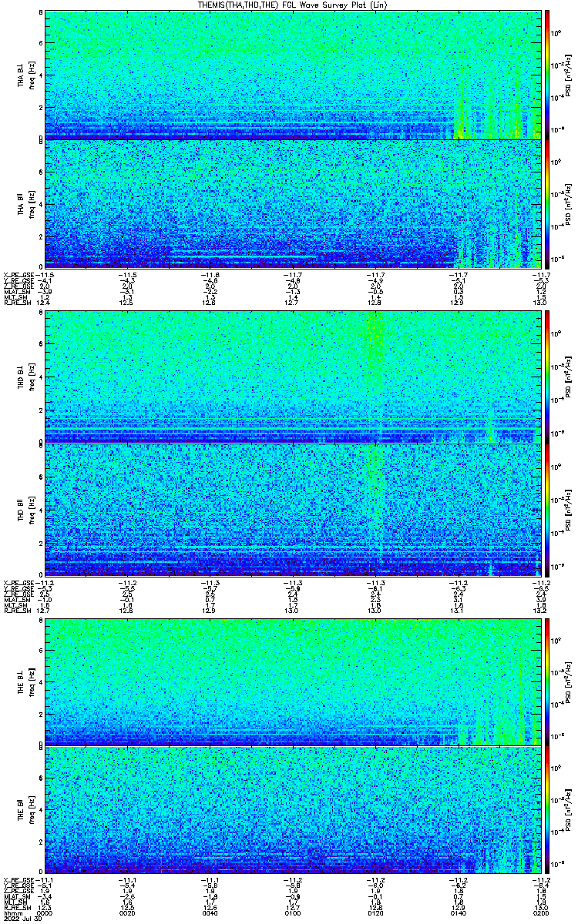
Task: Click the THD B-perpendicular freq [Hz] axis label
Action: [x=31, y=377]
